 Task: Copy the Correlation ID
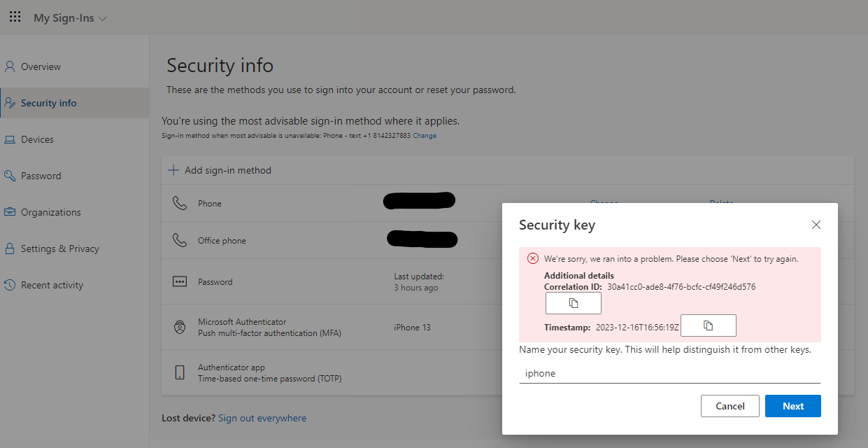[x=573, y=303]
